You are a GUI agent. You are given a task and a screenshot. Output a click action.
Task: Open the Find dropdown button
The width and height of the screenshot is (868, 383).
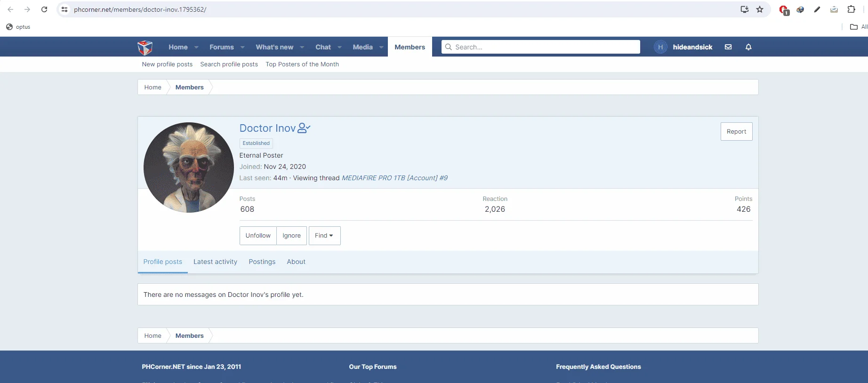[x=324, y=236]
